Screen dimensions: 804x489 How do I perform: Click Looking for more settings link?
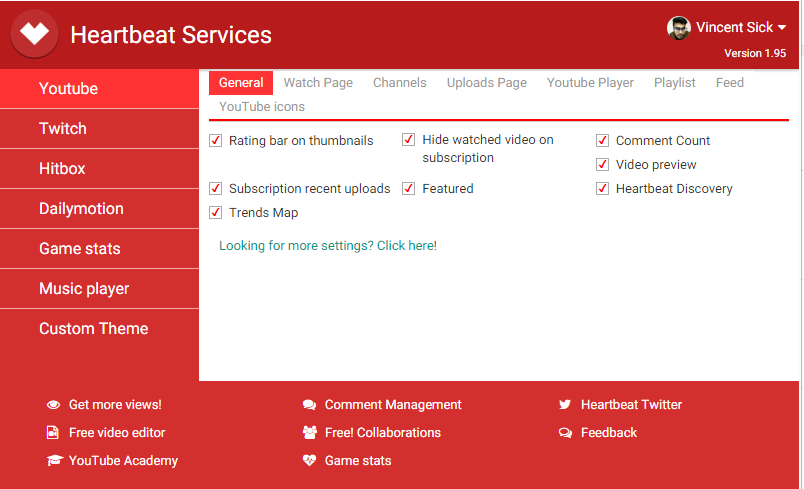[x=328, y=246]
